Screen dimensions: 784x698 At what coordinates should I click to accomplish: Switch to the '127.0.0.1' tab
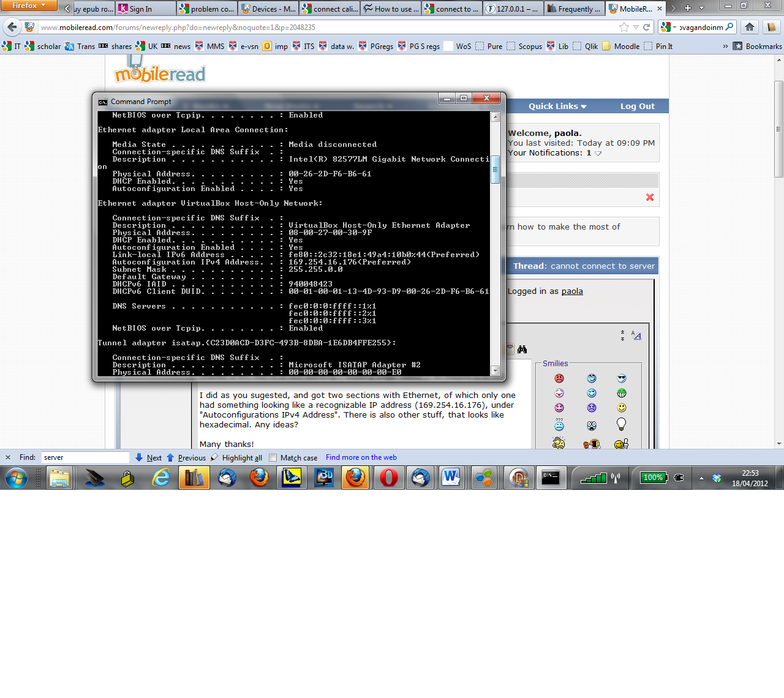click(513, 9)
